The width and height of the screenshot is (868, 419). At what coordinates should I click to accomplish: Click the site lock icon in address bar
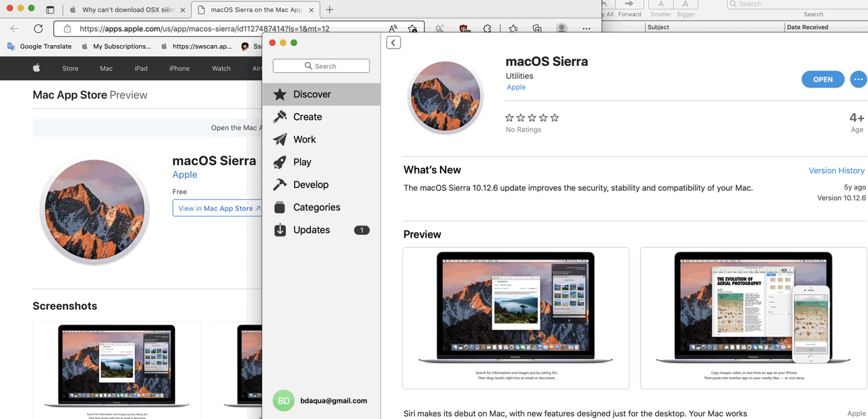(x=67, y=29)
